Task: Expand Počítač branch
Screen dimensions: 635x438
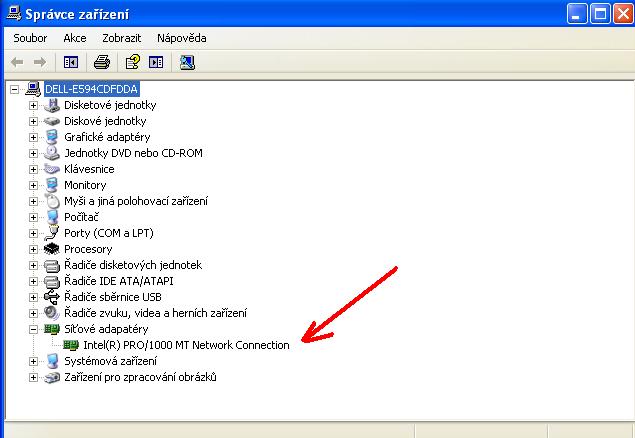Action: pos(33,217)
